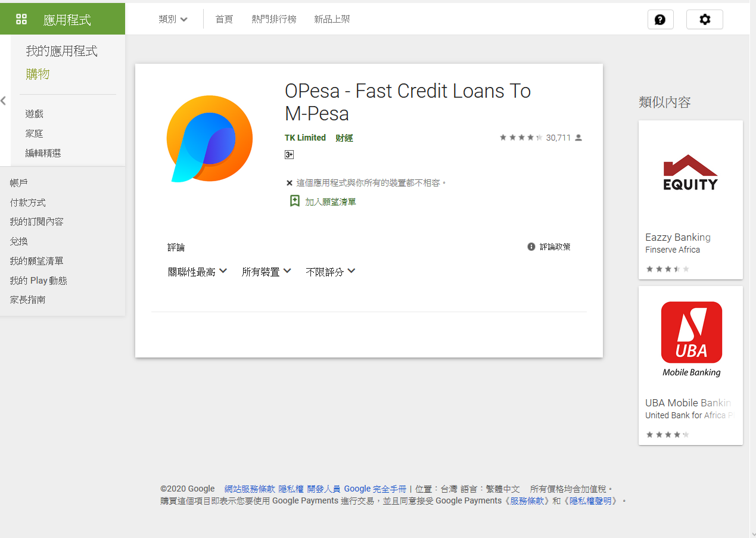
Task: Click the 應用程式 header label
Action: pyautogui.click(x=67, y=20)
